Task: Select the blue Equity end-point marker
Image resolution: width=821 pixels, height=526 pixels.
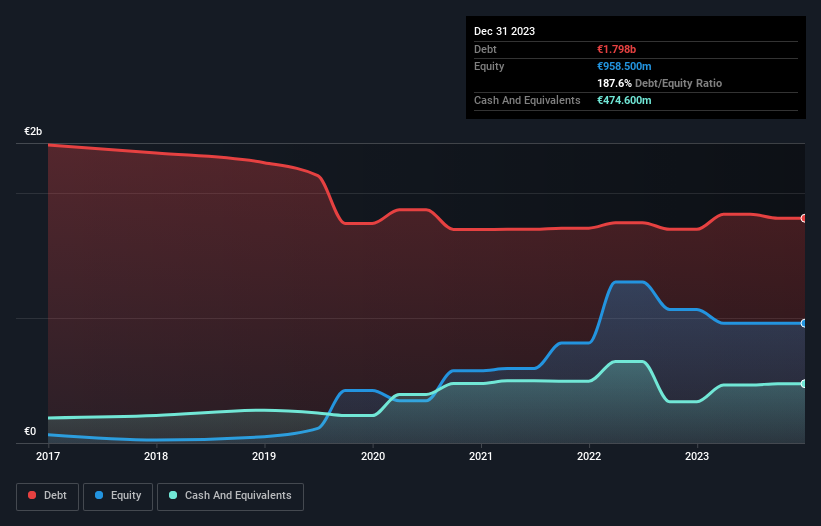Action: [804, 323]
